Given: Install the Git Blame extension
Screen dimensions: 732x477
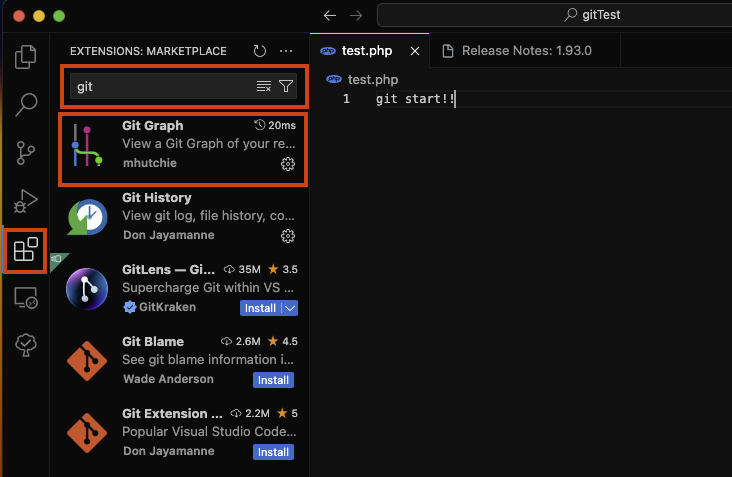Looking at the screenshot, I should [273, 380].
